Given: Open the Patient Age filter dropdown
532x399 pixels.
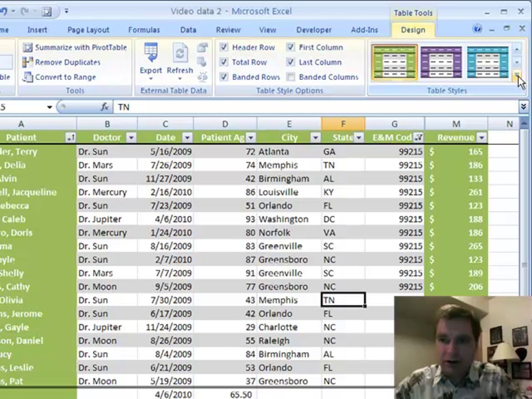Looking at the screenshot, I should click(250, 137).
